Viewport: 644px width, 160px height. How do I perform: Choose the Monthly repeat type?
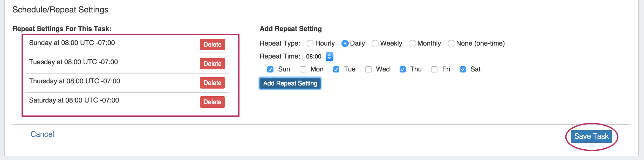click(x=412, y=43)
